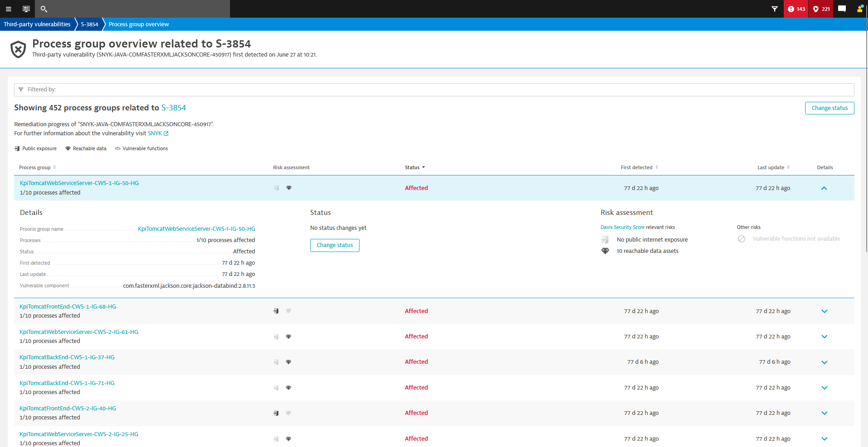Open the user account icon
The width and height of the screenshot is (868, 447).
point(859,9)
